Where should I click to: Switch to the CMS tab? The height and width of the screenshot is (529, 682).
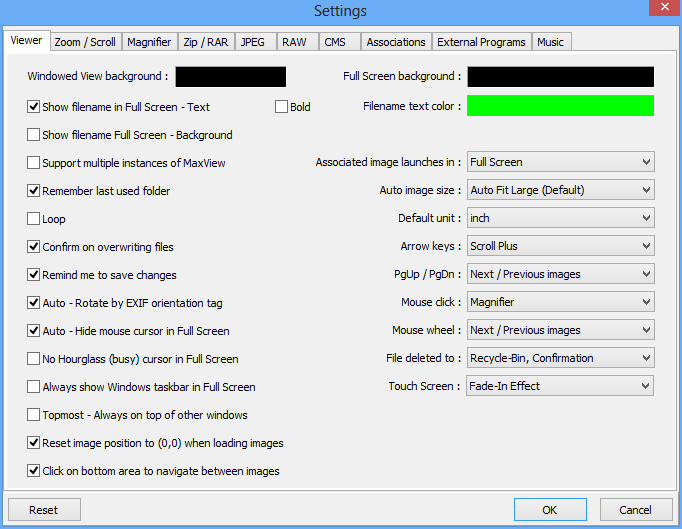click(x=339, y=42)
